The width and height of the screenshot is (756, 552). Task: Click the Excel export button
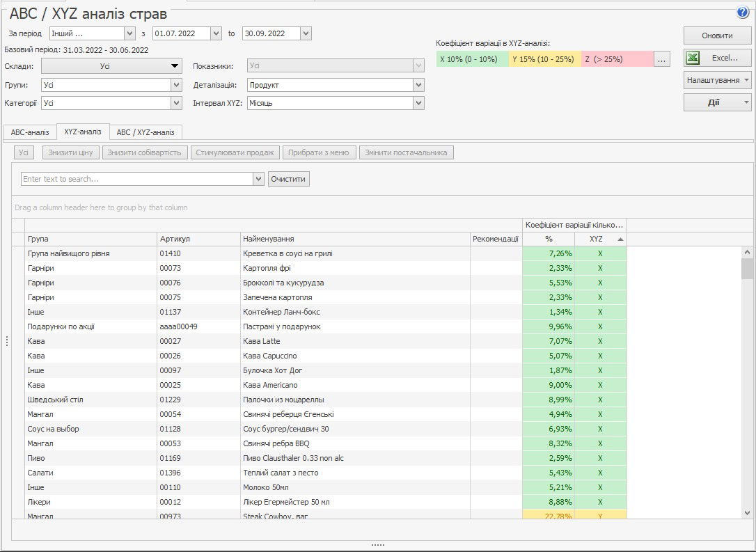click(x=717, y=58)
